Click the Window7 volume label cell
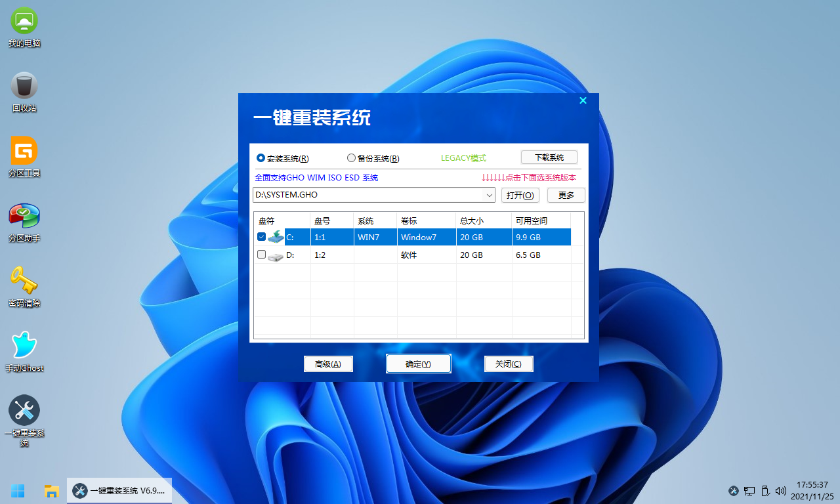Screen dimensions: 840x504 click(x=427, y=237)
